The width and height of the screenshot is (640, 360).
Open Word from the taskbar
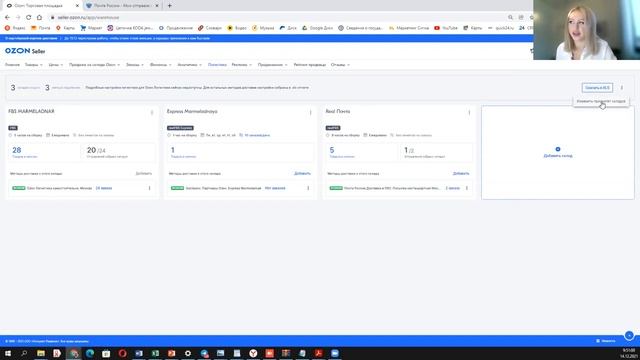click(x=139, y=353)
